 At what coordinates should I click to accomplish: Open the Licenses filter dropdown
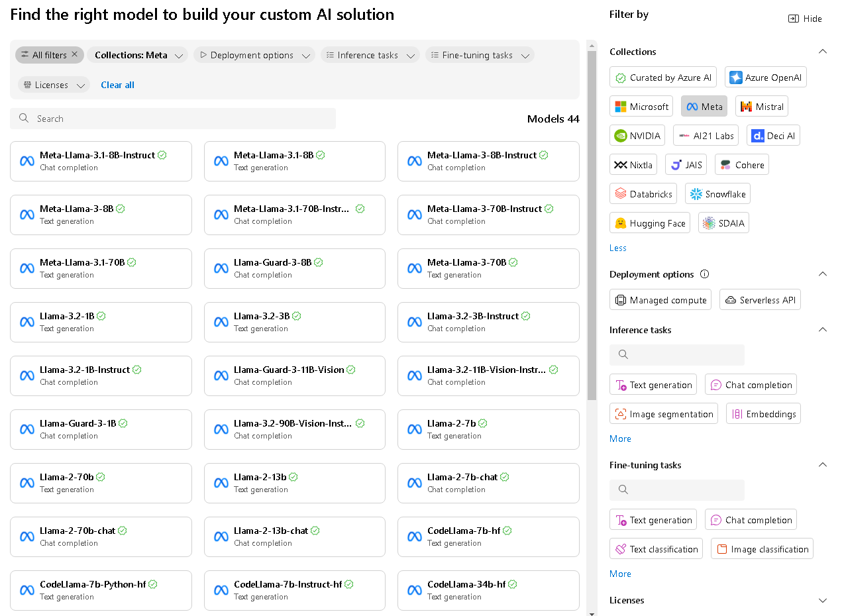(x=54, y=85)
